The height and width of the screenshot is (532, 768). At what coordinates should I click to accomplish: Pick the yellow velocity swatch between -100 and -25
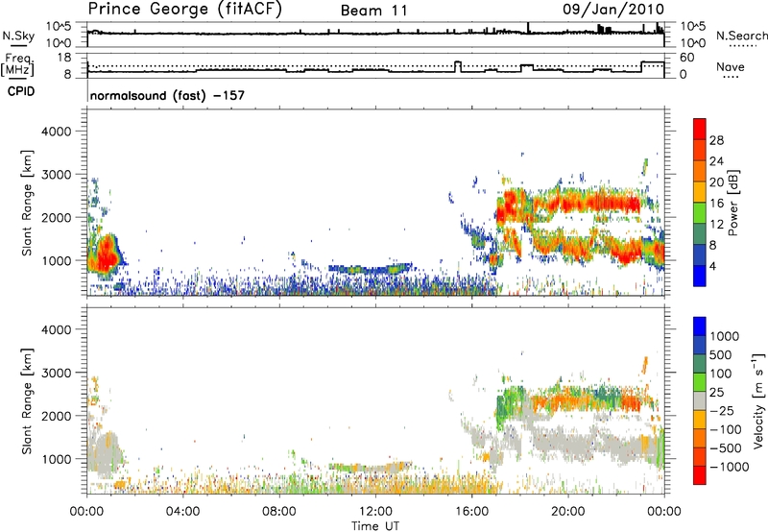pos(700,420)
